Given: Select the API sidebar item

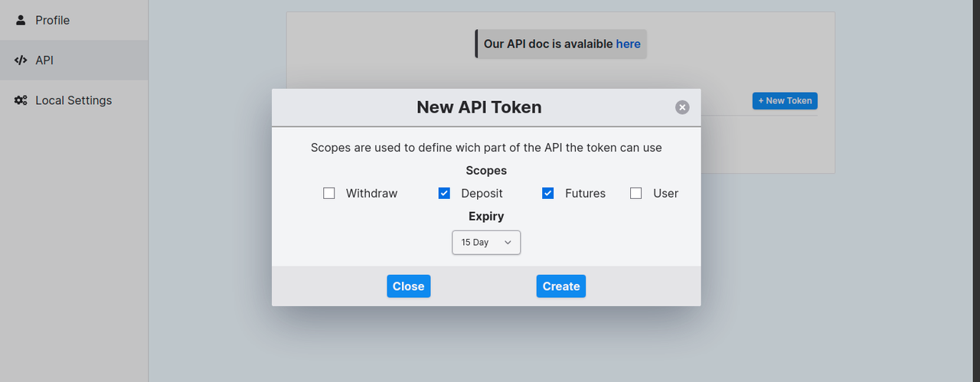Looking at the screenshot, I should (x=74, y=60).
